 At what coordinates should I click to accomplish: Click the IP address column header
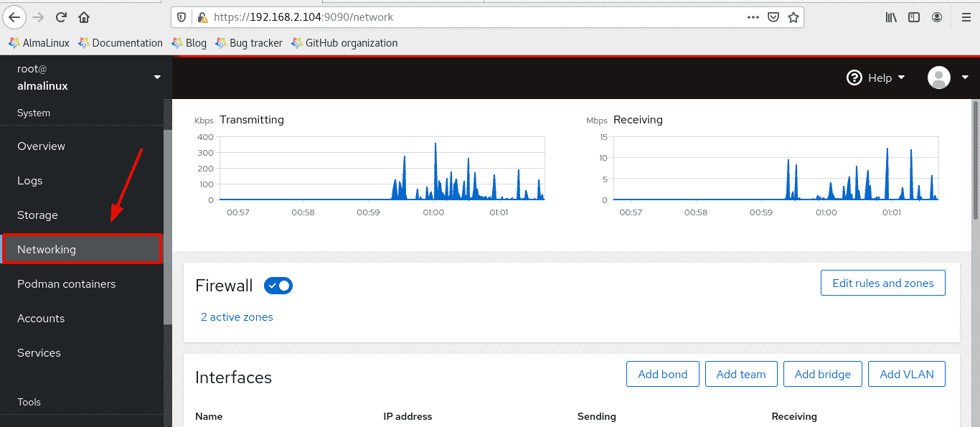pos(407,416)
